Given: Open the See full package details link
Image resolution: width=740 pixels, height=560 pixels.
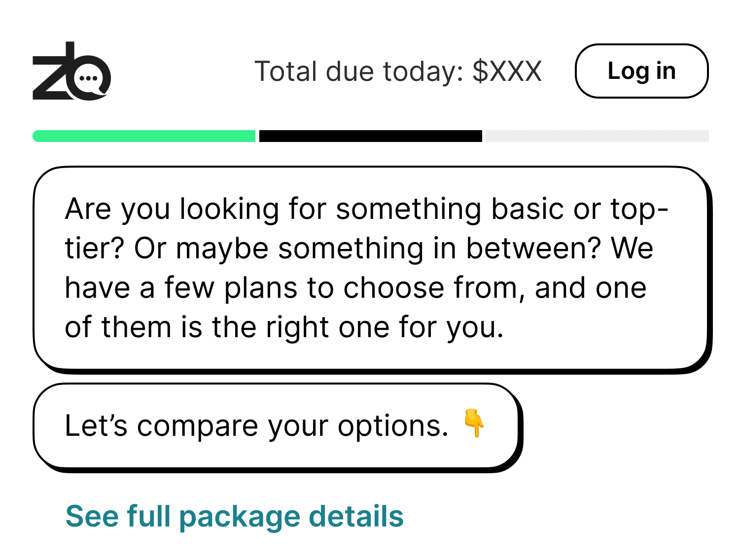Looking at the screenshot, I should 235,516.
